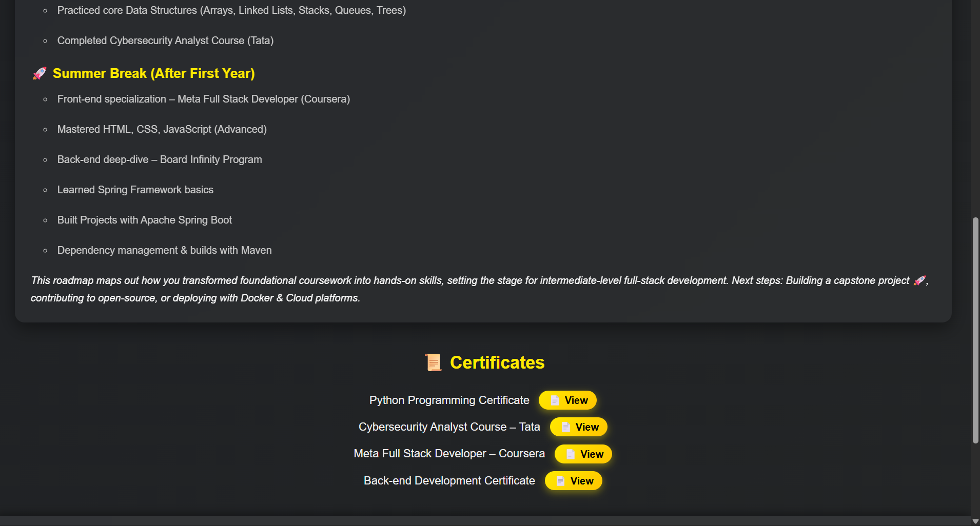Viewport: 980px width, 526px height.
Task: Click the document icon on Back-end certificate View button
Action: (560, 481)
